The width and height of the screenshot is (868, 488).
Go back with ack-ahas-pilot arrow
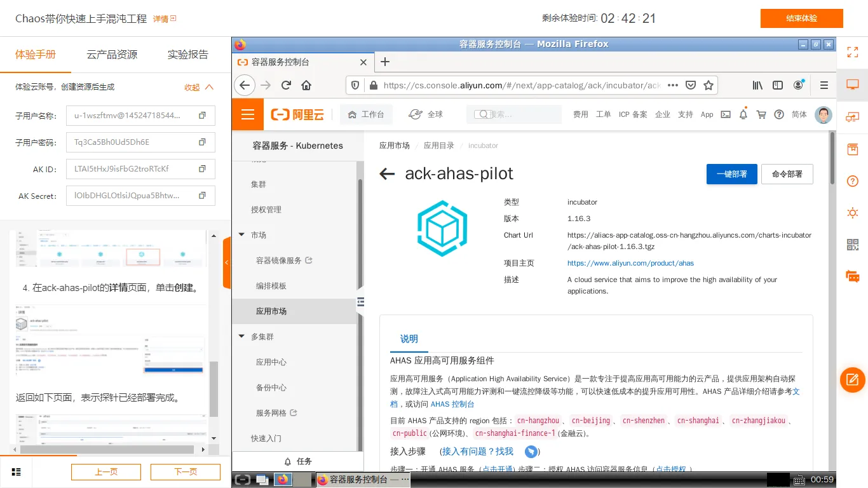[x=387, y=174]
